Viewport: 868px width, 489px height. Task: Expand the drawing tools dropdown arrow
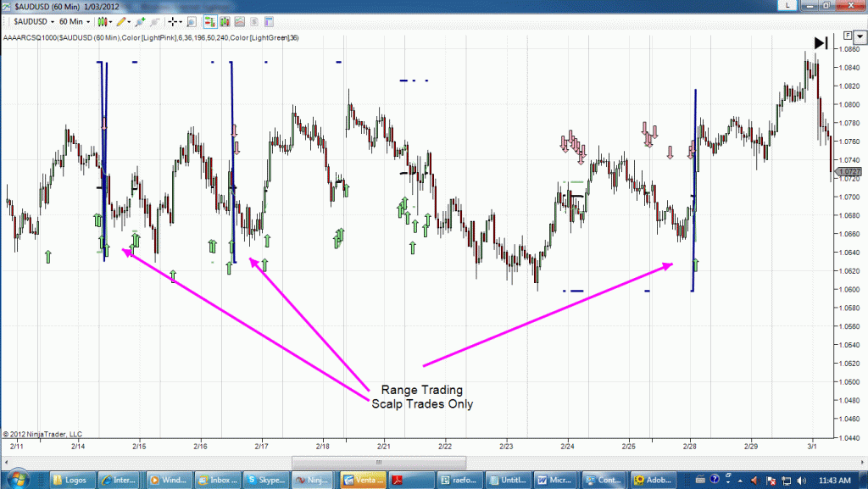click(129, 21)
